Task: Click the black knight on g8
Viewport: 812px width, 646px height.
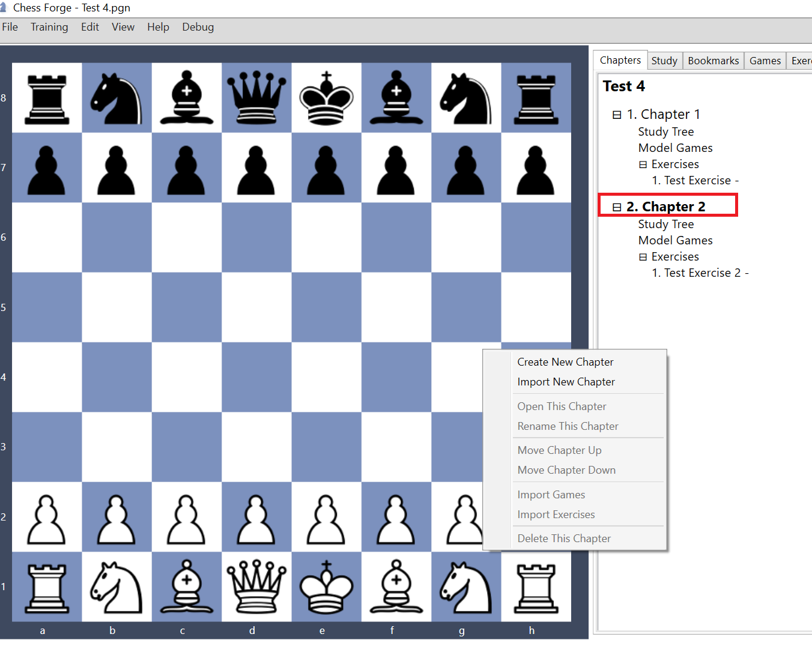Action: click(x=466, y=97)
